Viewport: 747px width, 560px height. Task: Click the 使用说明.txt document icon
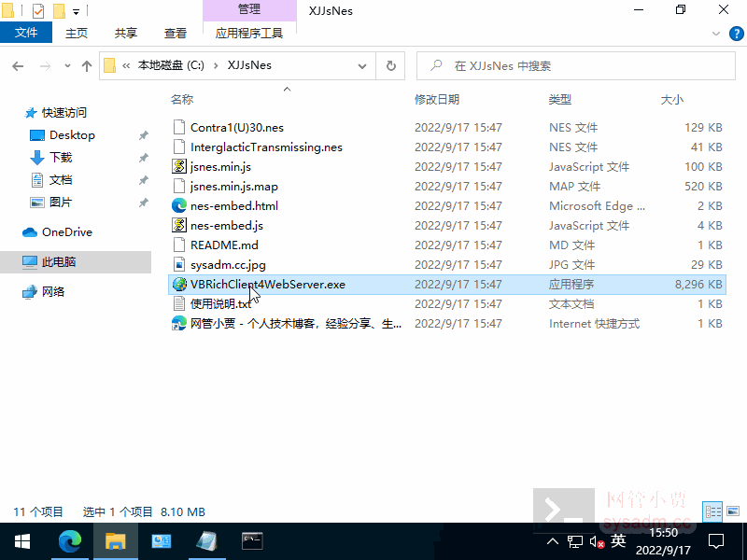pos(179,304)
